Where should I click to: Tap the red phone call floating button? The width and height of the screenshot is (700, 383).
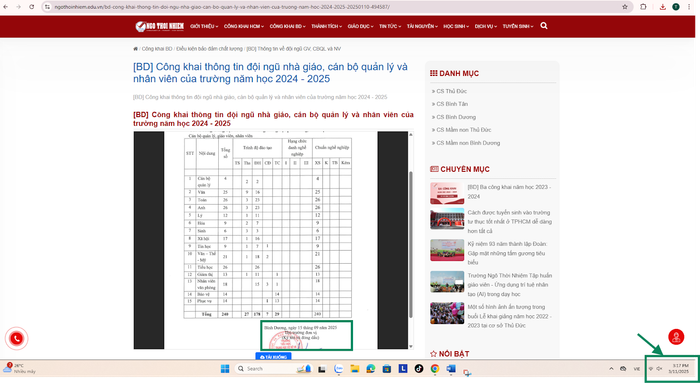tap(17, 338)
